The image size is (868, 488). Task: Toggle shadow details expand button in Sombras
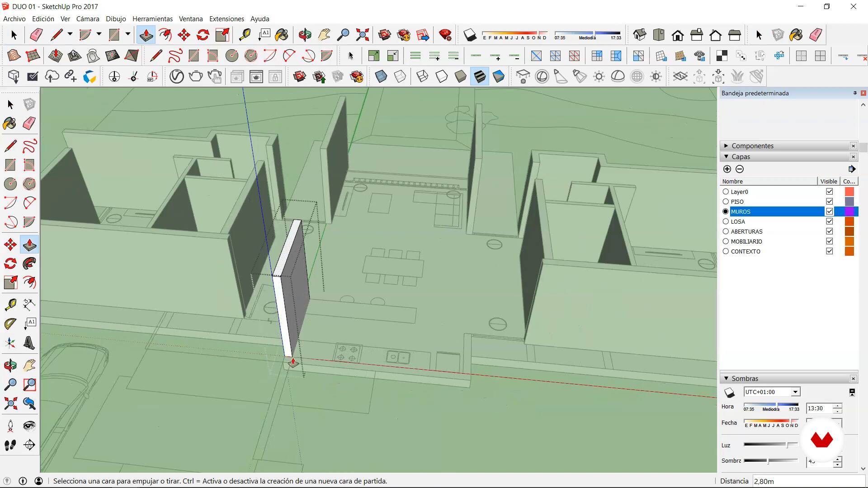pos(852,392)
